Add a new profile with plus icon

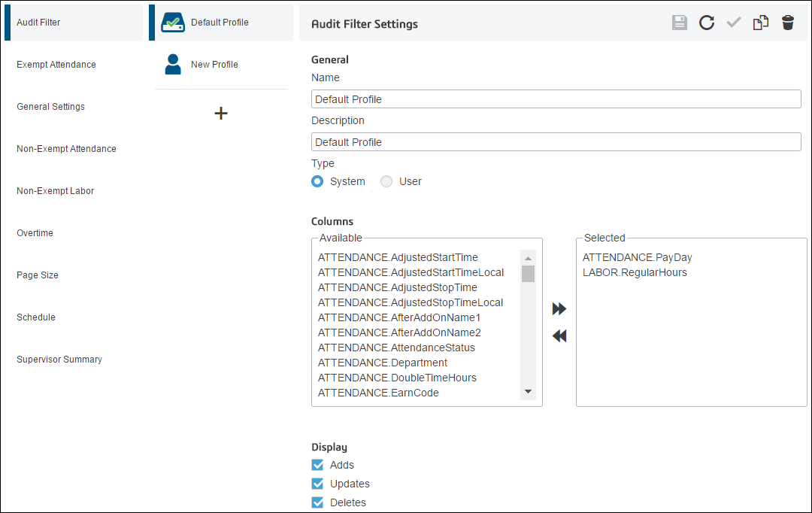[x=221, y=113]
